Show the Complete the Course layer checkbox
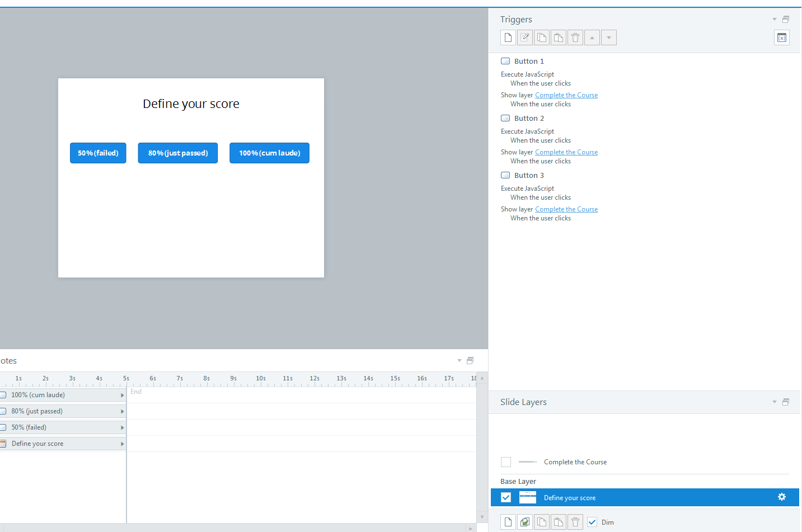The image size is (802, 532). tap(506, 462)
